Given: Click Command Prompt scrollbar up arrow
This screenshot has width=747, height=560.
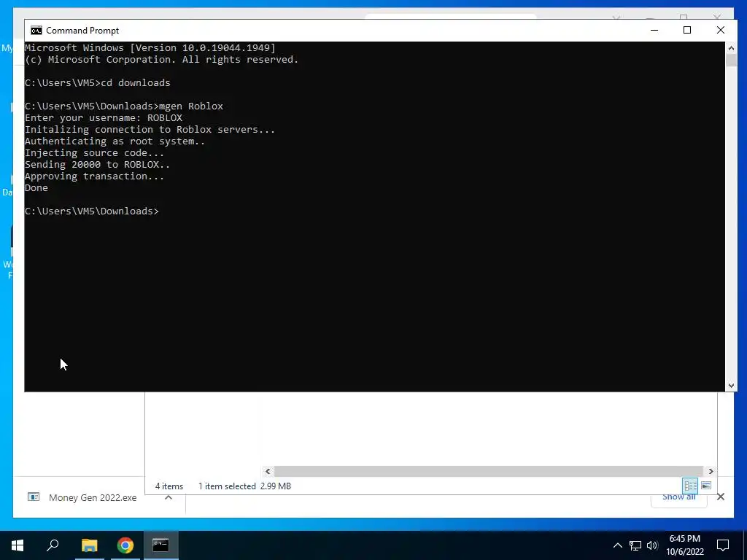Looking at the screenshot, I should (x=731, y=47).
